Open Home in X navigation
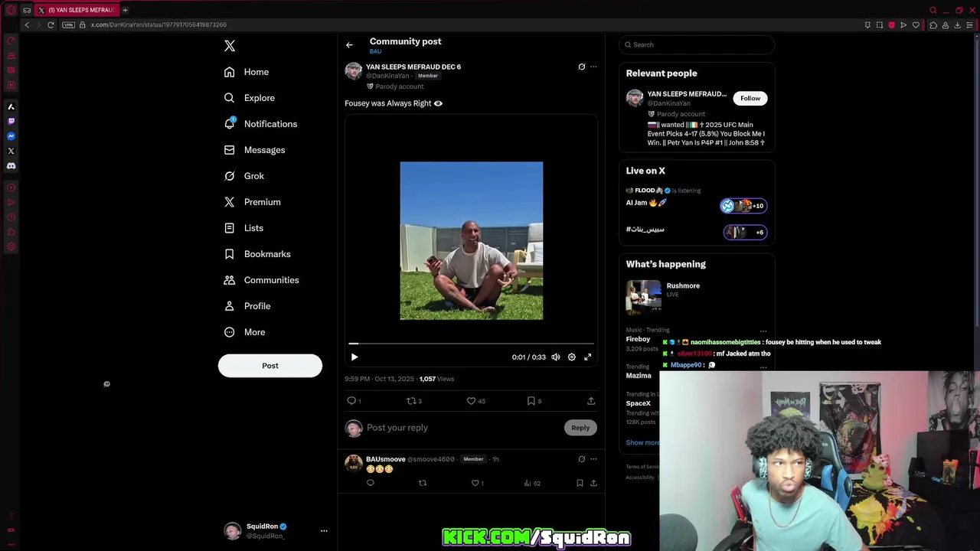This screenshot has width=980, height=551. coord(247,72)
